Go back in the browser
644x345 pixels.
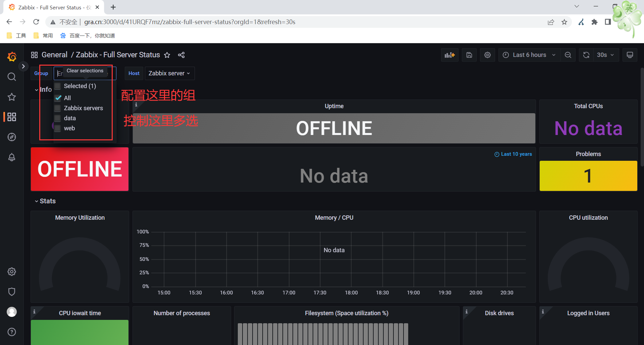pyautogui.click(x=9, y=22)
